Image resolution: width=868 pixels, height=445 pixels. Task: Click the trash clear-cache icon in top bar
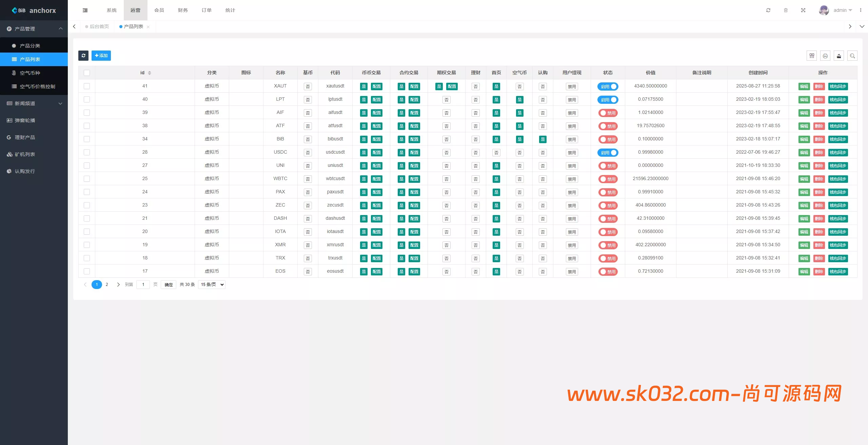[786, 10]
